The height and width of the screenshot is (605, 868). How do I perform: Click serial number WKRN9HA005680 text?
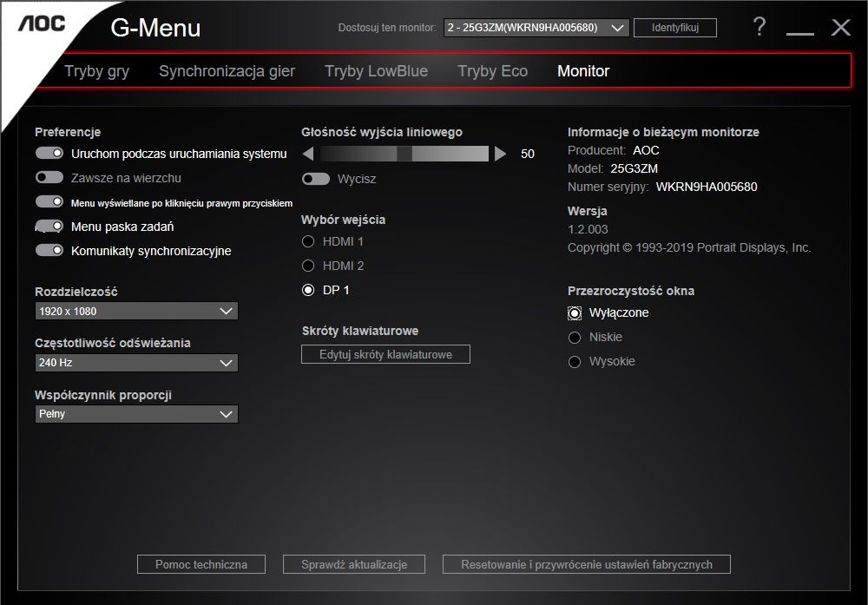click(x=707, y=187)
